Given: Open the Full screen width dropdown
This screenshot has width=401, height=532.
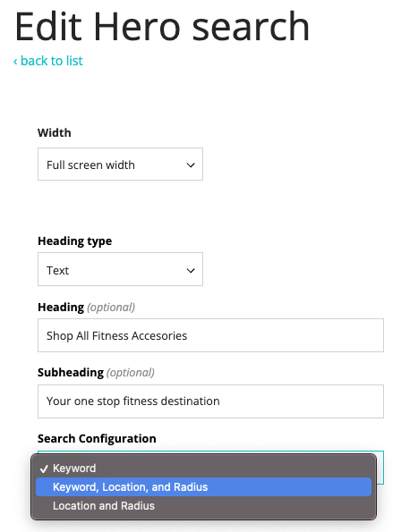Looking at the screenshot, I should [120, 165].
